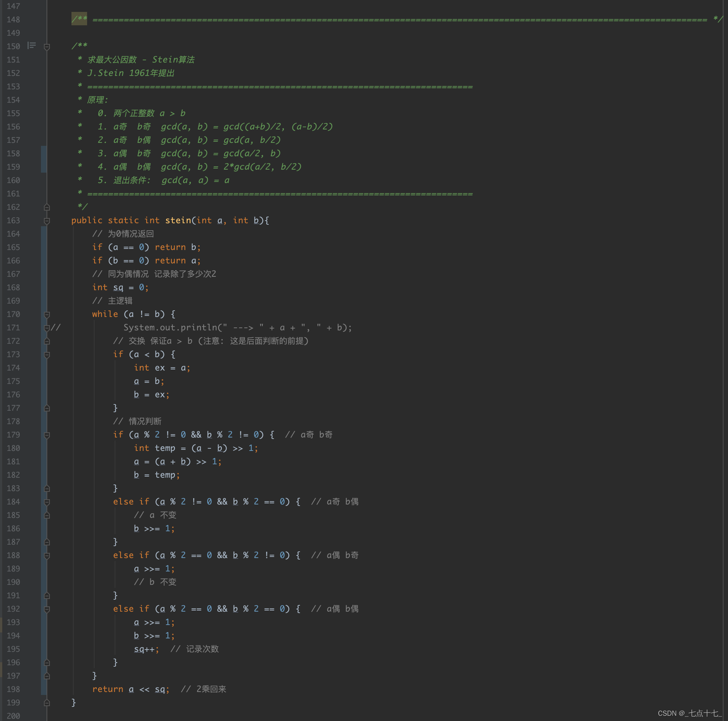
Task: Collapse the stein method at line 163
Action: 47,221
